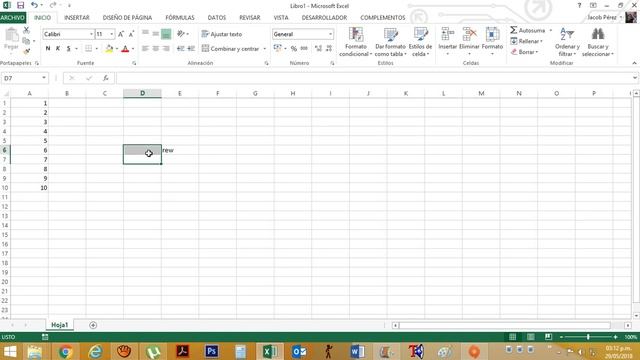Click the Insertar cells button

pos(448,42)
